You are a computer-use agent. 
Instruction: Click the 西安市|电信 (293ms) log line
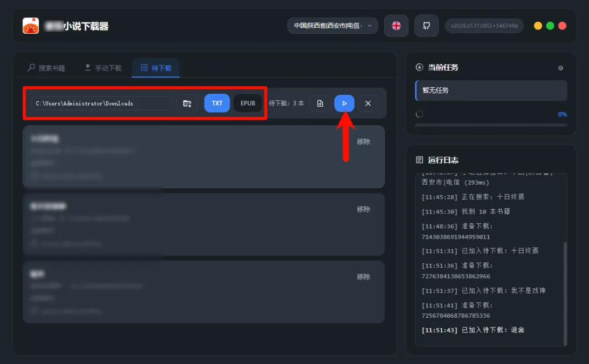point(455,183)
